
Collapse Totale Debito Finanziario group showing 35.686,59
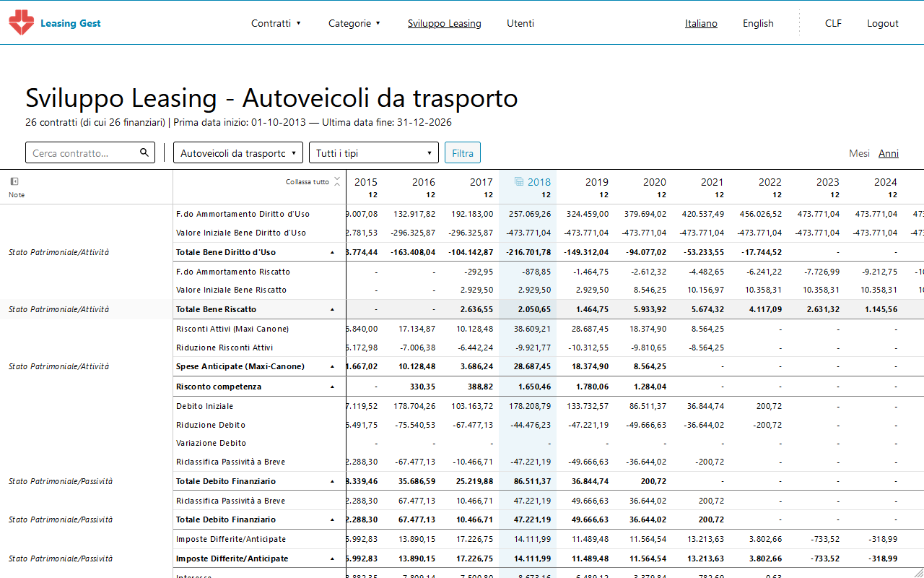click(x=332, y=481)
